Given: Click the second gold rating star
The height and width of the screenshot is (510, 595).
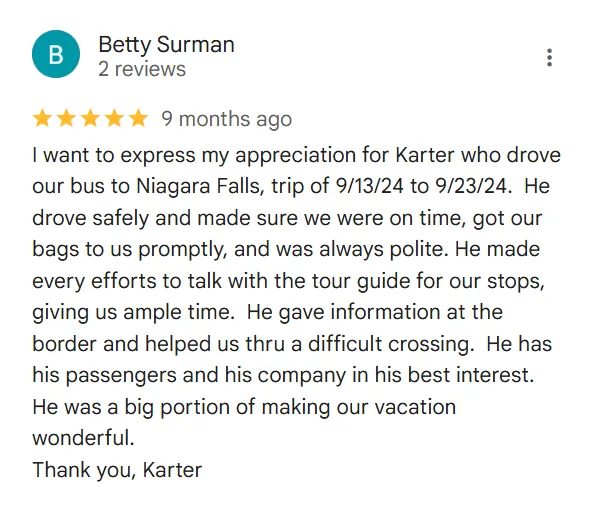Looking at the screenshot, I should coord(66,118).
